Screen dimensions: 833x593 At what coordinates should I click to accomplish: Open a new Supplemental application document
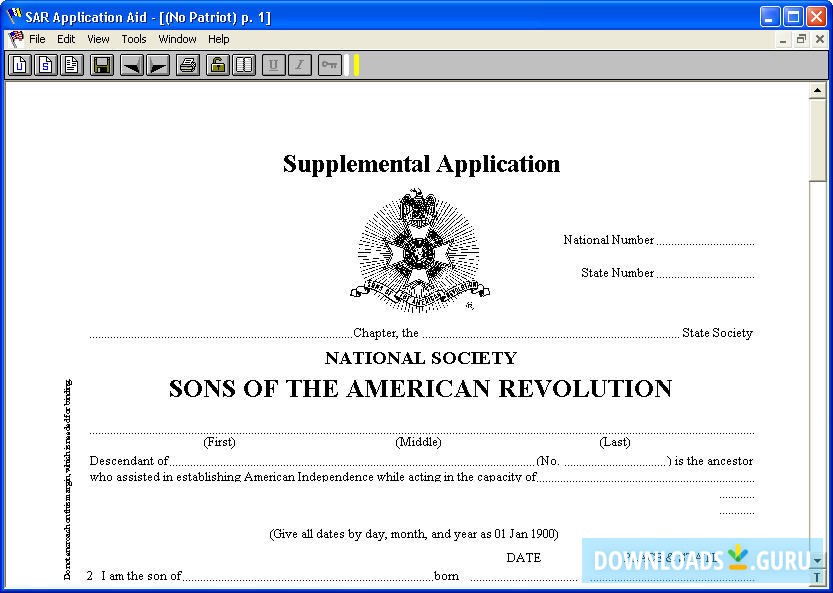coord(45,64)
